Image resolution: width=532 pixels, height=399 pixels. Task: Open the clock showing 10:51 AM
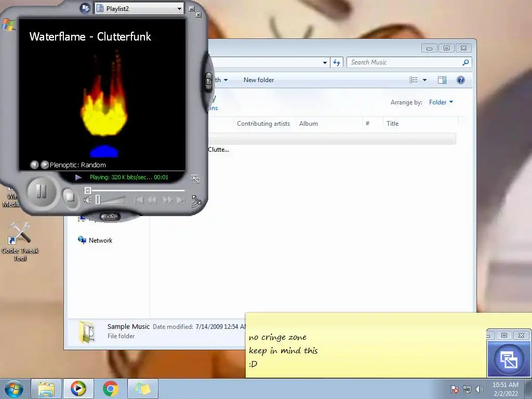click(x=506, y=389)
